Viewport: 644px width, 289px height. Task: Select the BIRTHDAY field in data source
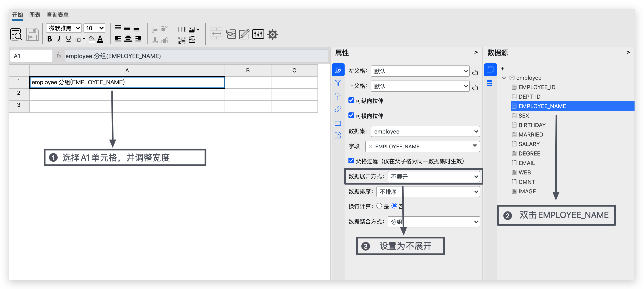tap(532, 125)
